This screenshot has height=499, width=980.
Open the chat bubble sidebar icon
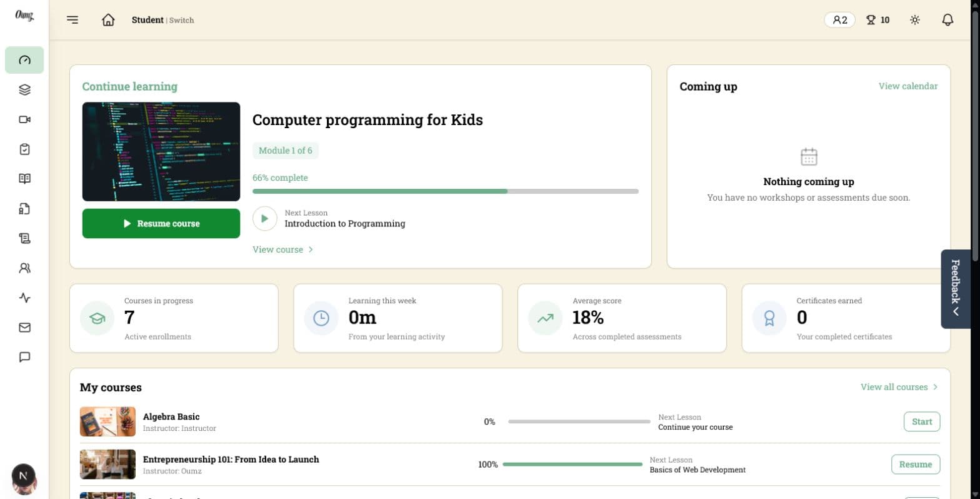click(24, 357)
